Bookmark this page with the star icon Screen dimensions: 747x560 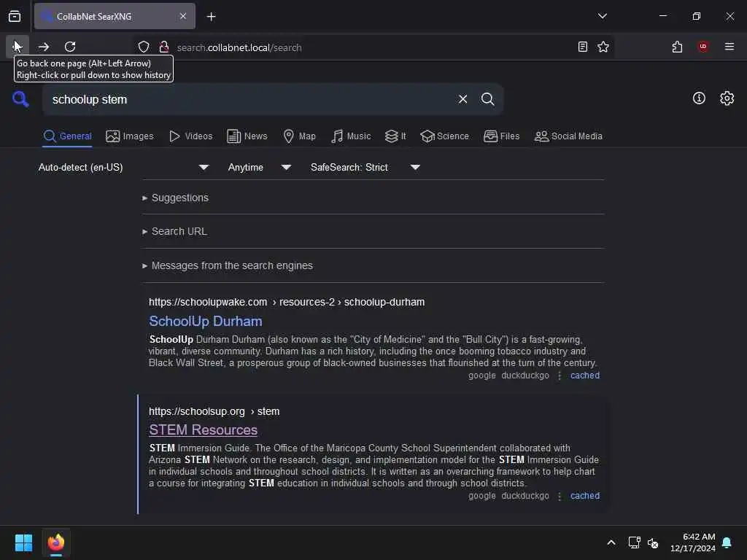pyautogui.click(x=603, y=47)
